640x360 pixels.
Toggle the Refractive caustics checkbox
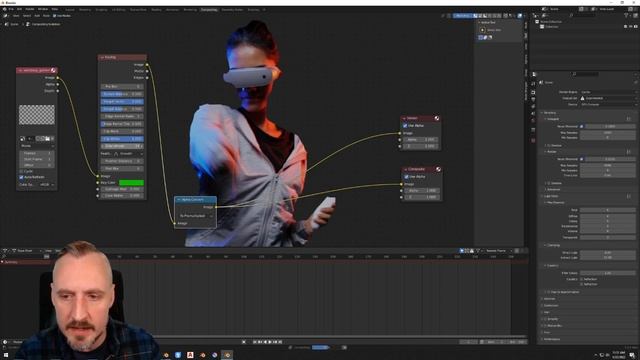582,284
